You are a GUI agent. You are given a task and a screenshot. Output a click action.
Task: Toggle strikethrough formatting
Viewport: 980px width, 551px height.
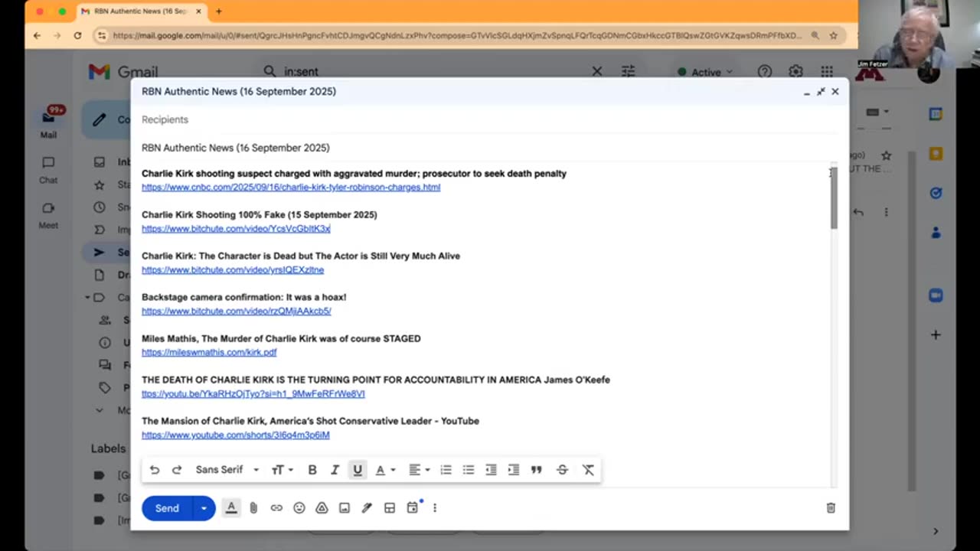[x=562, y=470]
